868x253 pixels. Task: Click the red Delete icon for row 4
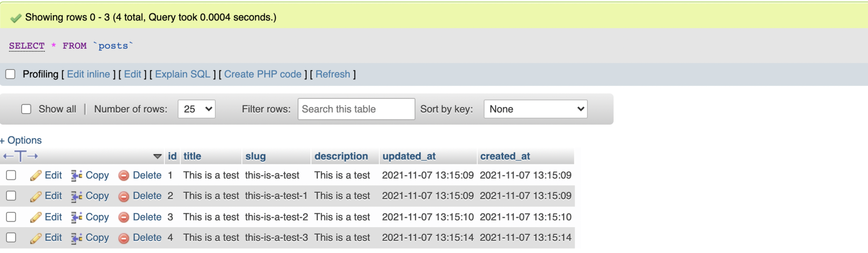click(x=124, y=238)
